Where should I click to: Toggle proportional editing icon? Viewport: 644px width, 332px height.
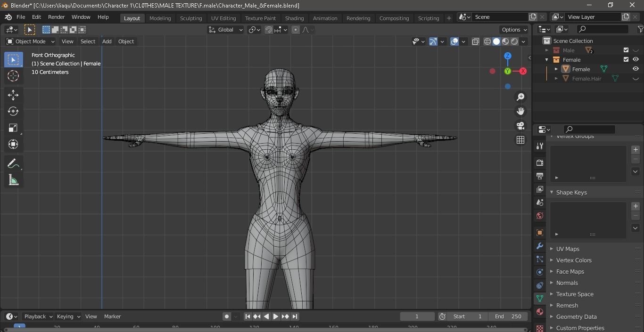[x=296, y=30]
